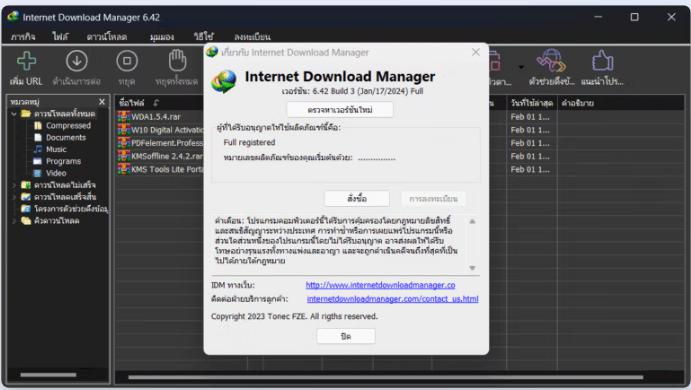Screen dimensions: 691x390
Task: Click the Stop toolbar icon
Action: click(127, 61)
